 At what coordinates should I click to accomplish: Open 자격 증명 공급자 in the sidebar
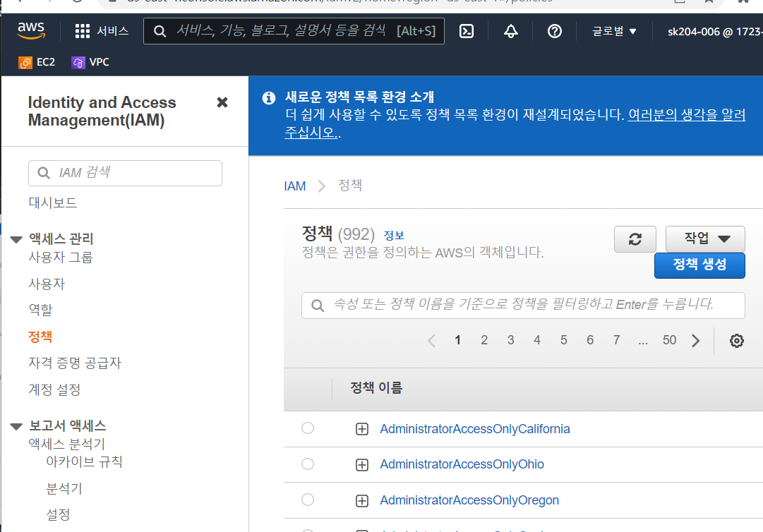[x=74, y=362]
